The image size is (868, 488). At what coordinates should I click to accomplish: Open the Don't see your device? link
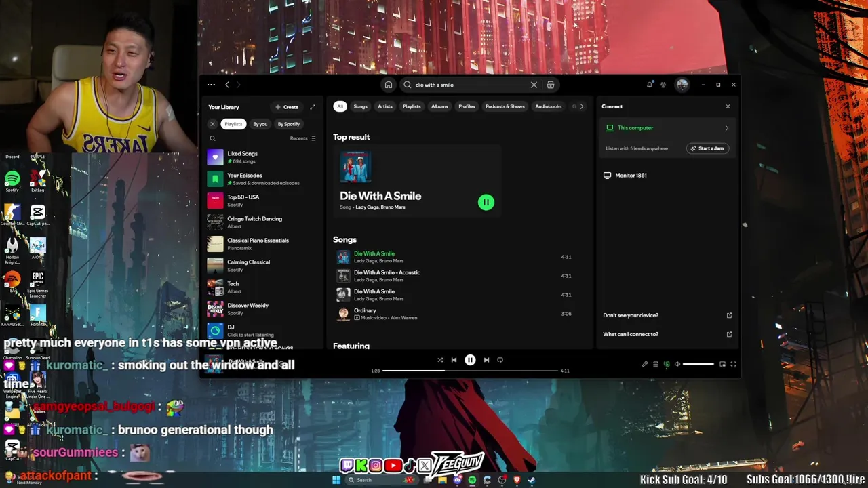pos(667,315)
